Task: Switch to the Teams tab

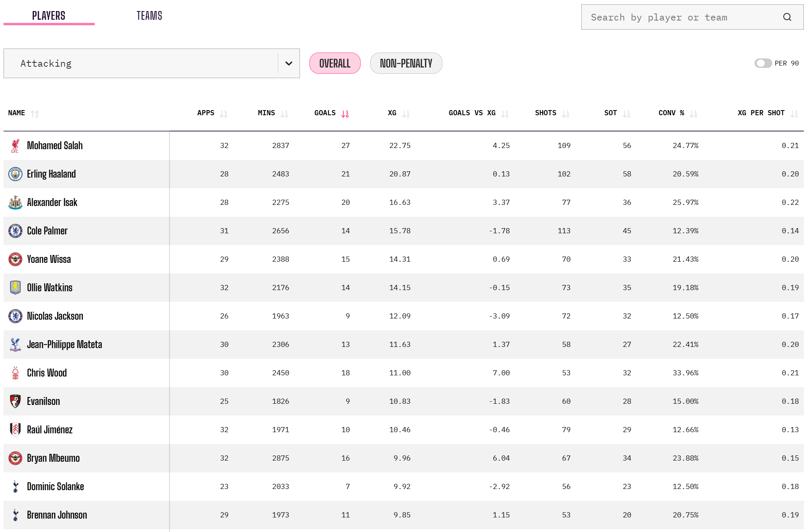Action: [149, 16]
